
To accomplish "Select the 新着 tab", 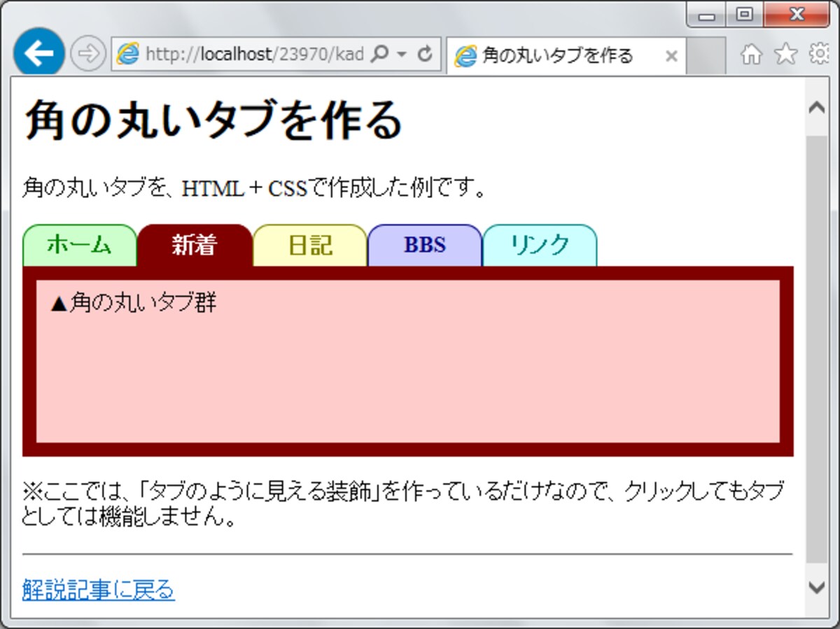I will (x=195, y=246).
